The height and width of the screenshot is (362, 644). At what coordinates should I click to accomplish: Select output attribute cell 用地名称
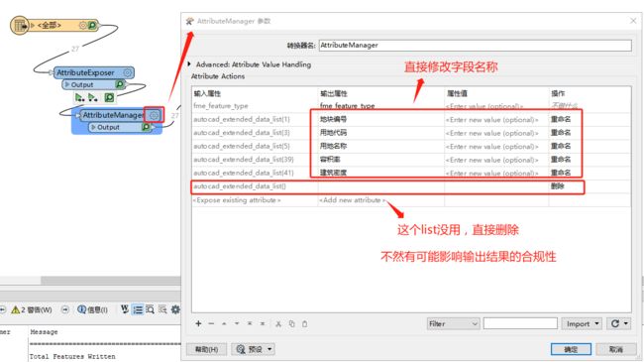[x=381, y=147]
